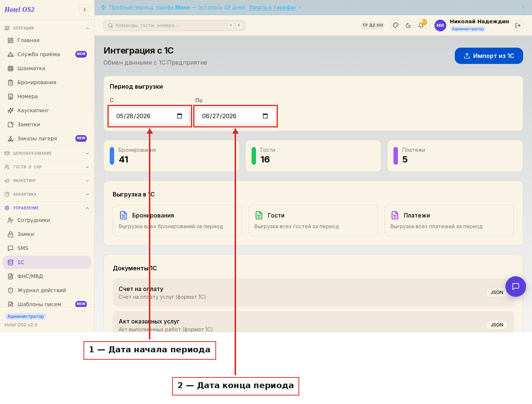532x404 pixels.
Task: Click the logout icon next to profile
Action: point(518,25)
